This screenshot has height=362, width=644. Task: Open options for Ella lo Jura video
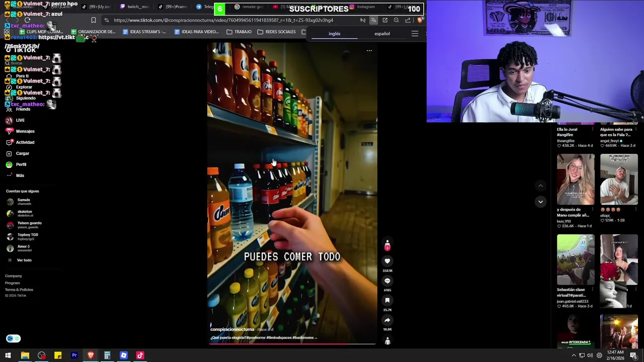coord(593,129)
